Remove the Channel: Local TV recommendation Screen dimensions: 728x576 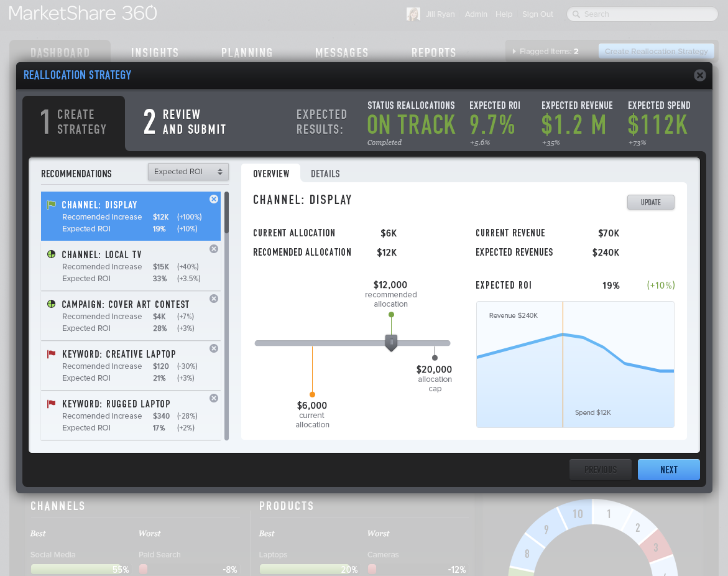pyautogui.click(x=214, y=249)
